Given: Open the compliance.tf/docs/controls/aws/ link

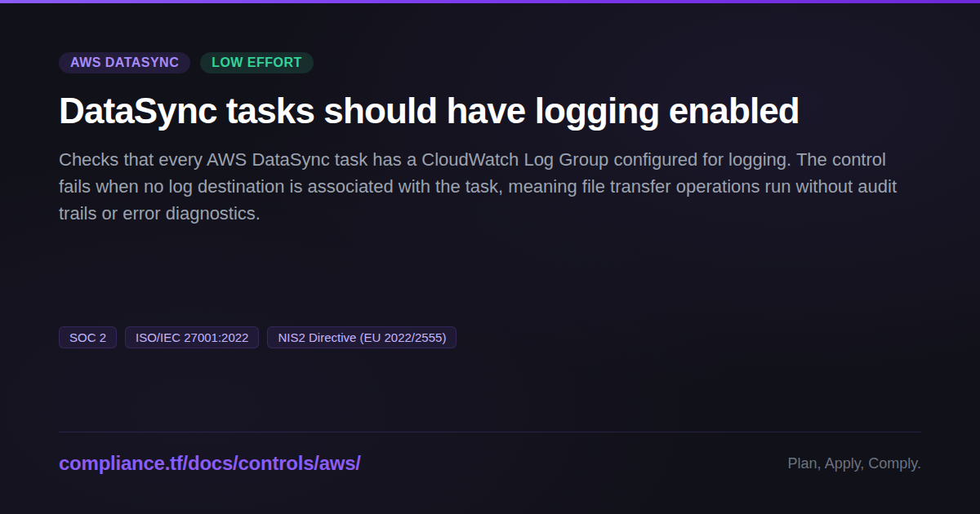Looking at the screenshot, I should (x=210, y=463).
